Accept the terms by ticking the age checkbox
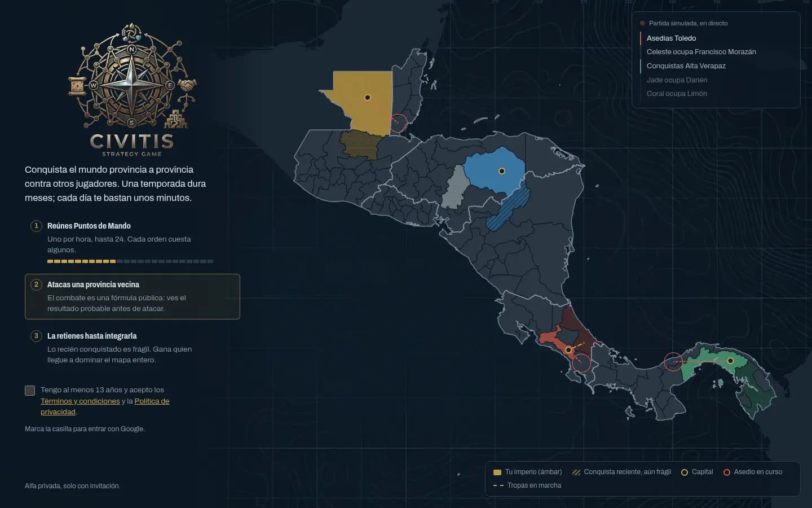Viewport: 812px width, 508px height. pos(30,391)
